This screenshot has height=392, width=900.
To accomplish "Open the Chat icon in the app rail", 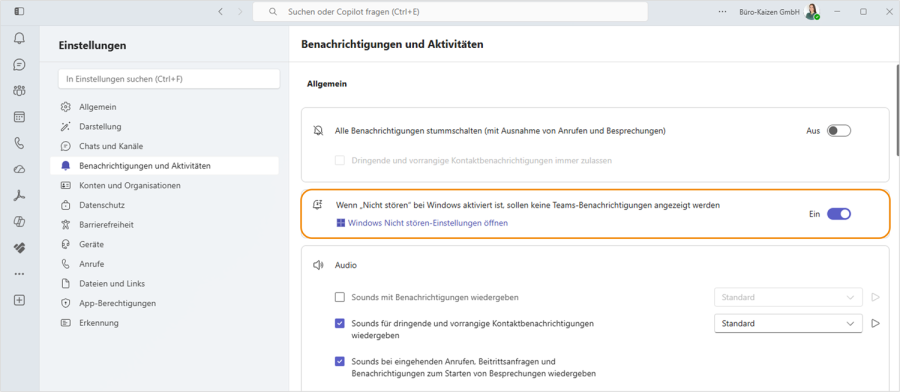I will [x=20, y=64].
